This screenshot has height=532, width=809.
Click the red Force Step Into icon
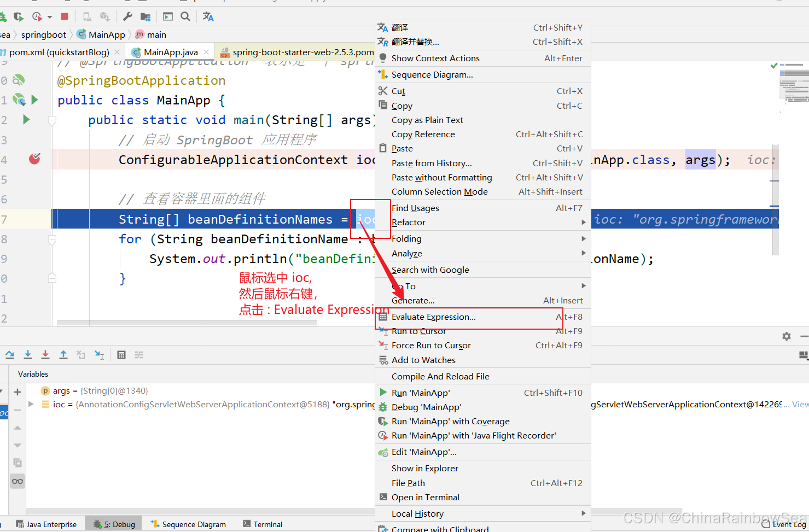45,355
